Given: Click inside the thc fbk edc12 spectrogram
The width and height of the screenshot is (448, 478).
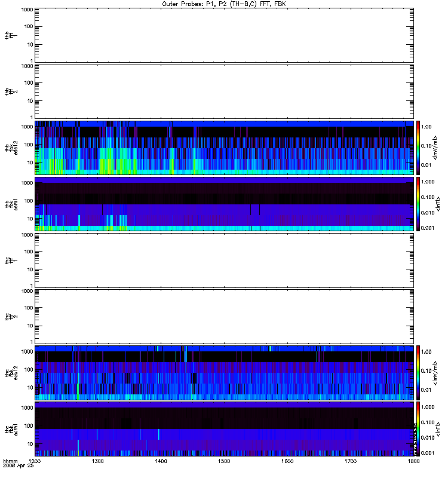Looking at the screenshot, I should (x=225, y=373).
